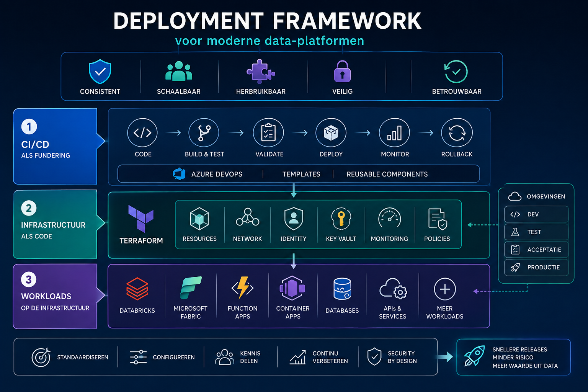Click the Betrouwbaar circular checkmark icon

(456, 72)
